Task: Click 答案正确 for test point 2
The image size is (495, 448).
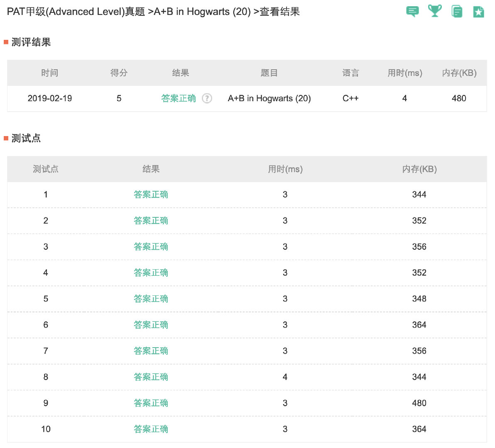Action: 151,221
